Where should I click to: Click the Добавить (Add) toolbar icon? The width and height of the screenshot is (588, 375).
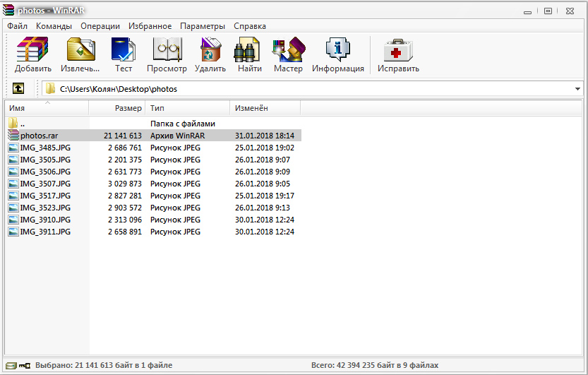pos(32,49)
